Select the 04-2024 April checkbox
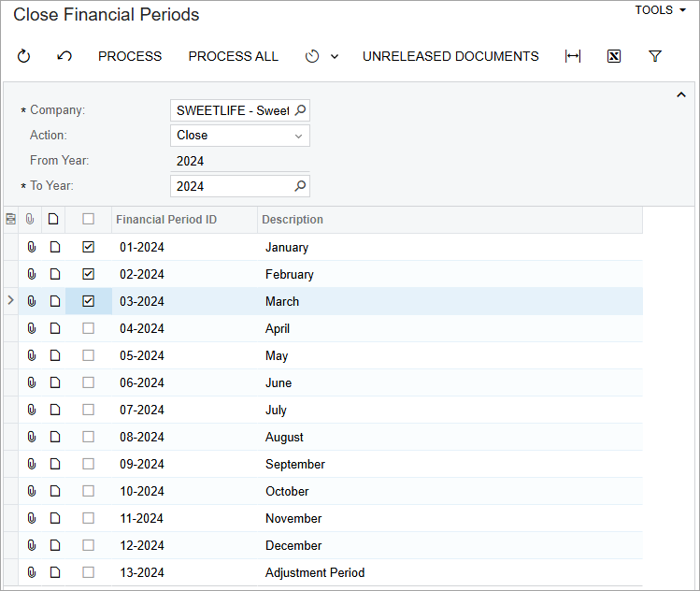Screen dimensions: 700x591 [x=89, y=329]
